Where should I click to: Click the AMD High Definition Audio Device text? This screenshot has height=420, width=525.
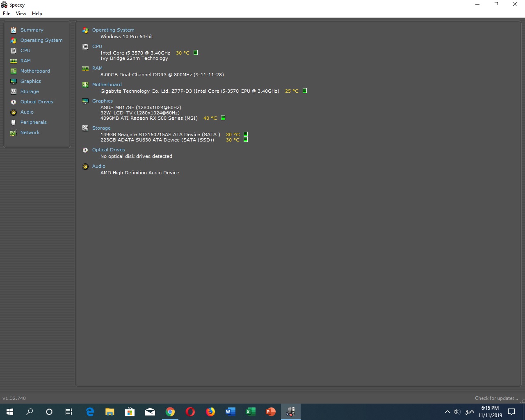pos(140,173)
